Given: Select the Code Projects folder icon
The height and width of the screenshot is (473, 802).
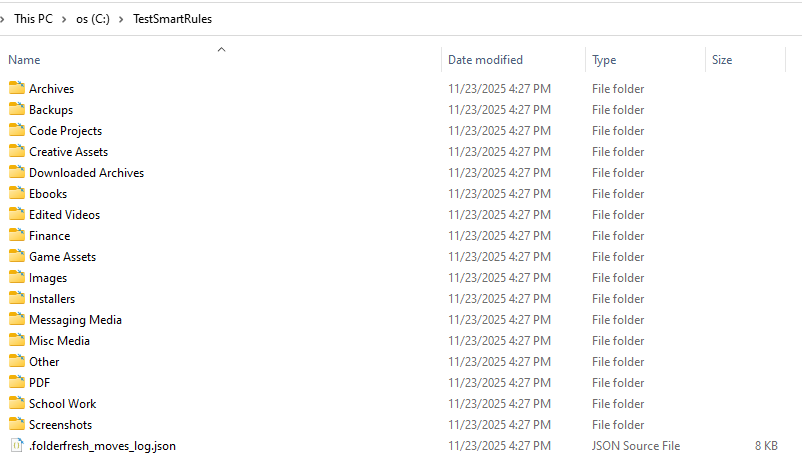Looking at the screenshot, I should [x=17, y=130].
